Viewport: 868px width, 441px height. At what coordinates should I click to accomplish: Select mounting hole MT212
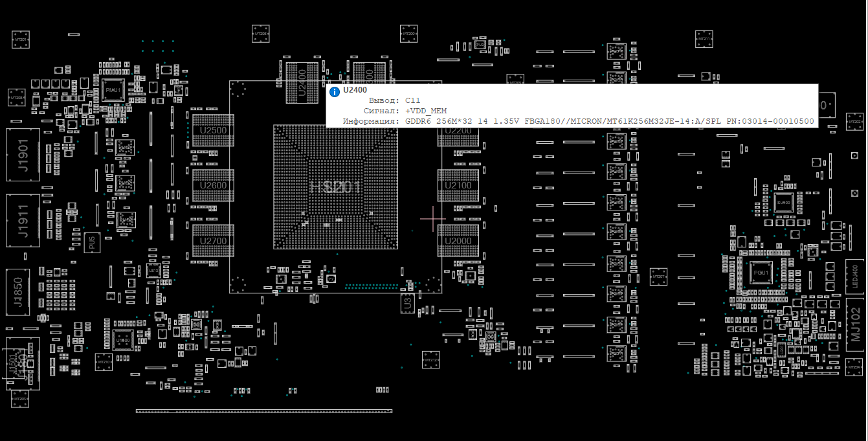pyautogui.click(x=430, y=360)
